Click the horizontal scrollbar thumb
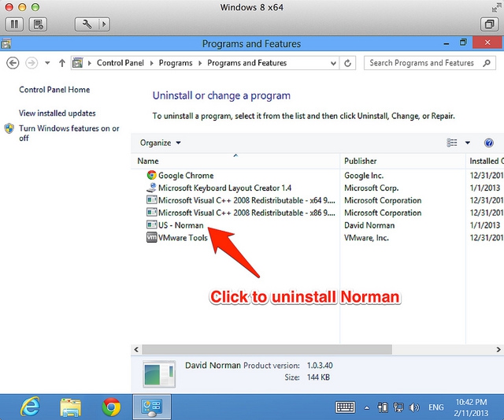The image size is (504, 420). pyautogui.click(x=267, y=349)
